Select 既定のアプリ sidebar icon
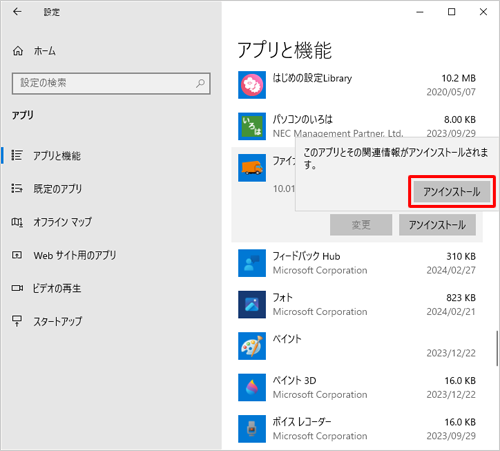The width and height of the screenshot is (500, 451). point(17,188)
